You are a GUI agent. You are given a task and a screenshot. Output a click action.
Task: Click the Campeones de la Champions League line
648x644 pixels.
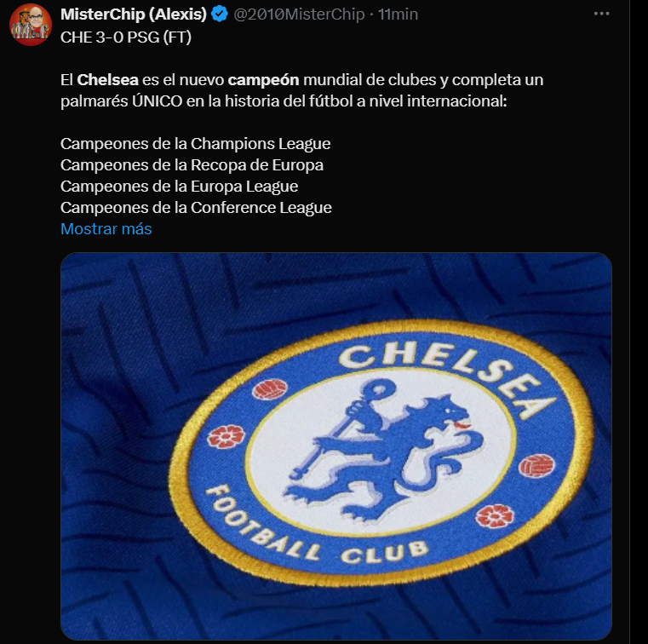point(195,143)
